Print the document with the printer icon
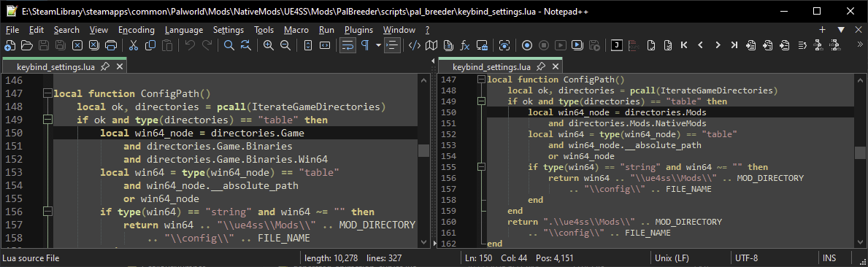868x267 pixels. (111, 45)
